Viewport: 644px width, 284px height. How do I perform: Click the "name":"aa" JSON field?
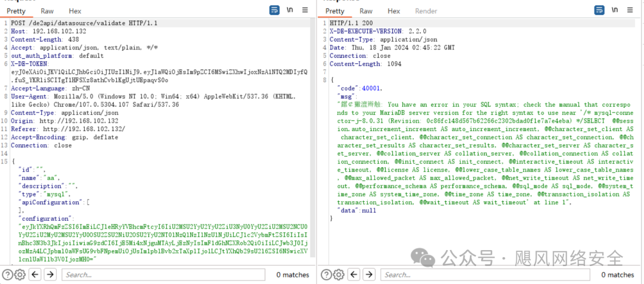coord(39,178)
